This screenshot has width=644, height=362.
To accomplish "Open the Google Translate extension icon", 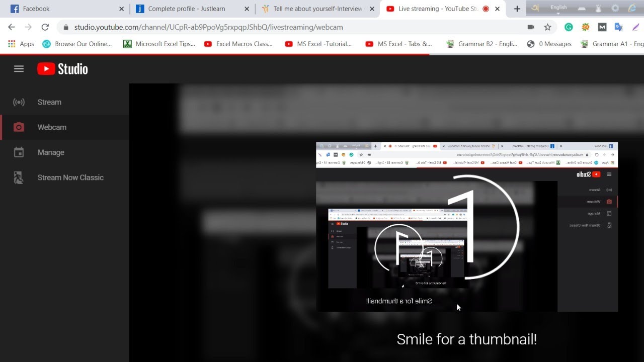I will pyautogui.click(x=619, y=27).
